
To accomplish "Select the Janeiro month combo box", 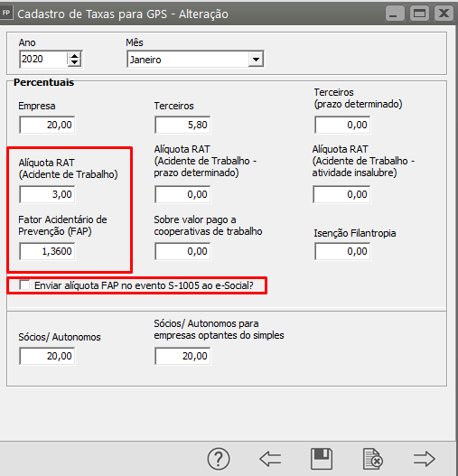I will (x=195, y=60).
